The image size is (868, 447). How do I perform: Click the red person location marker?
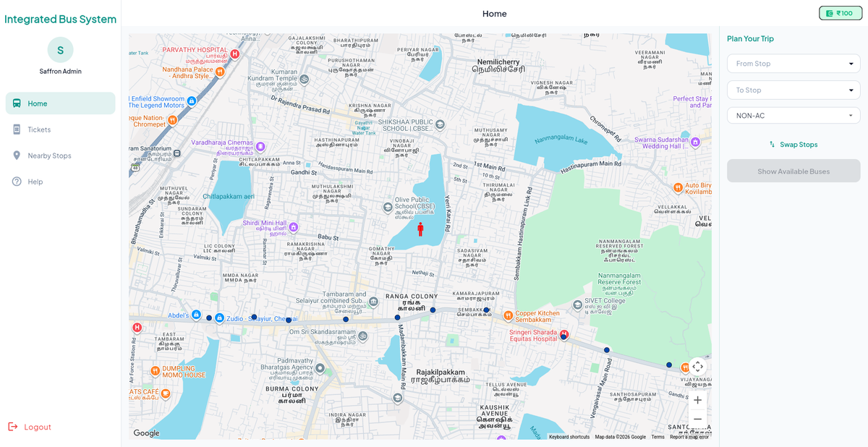tap(420, 229)
